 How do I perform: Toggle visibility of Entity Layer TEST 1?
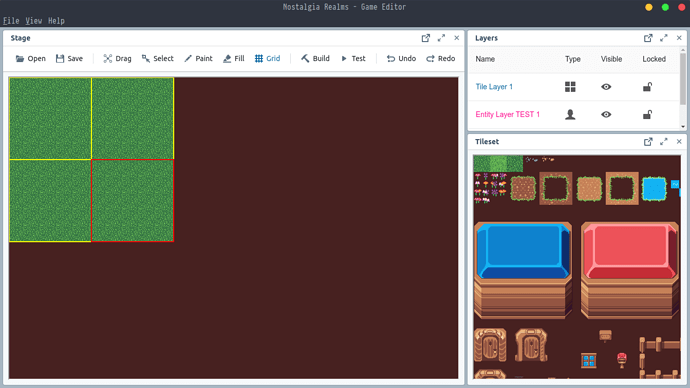pyautogui.click(x=606, y=115)
